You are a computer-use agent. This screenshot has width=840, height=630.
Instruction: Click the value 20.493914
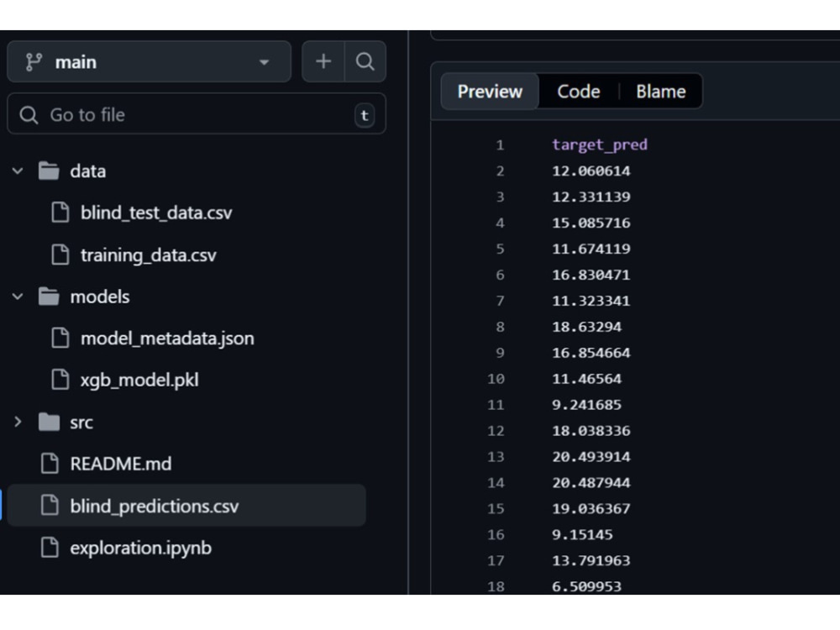coord(591,456)
